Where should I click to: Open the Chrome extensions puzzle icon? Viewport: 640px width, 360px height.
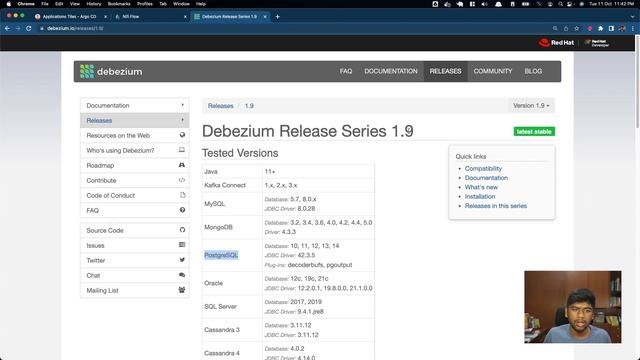coord(600,28)
